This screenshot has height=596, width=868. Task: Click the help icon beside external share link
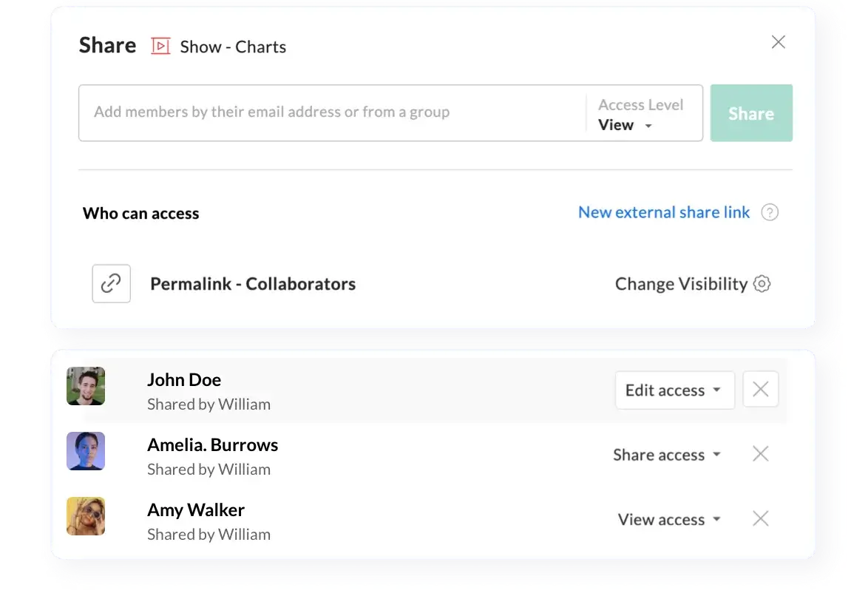[770, 212]
